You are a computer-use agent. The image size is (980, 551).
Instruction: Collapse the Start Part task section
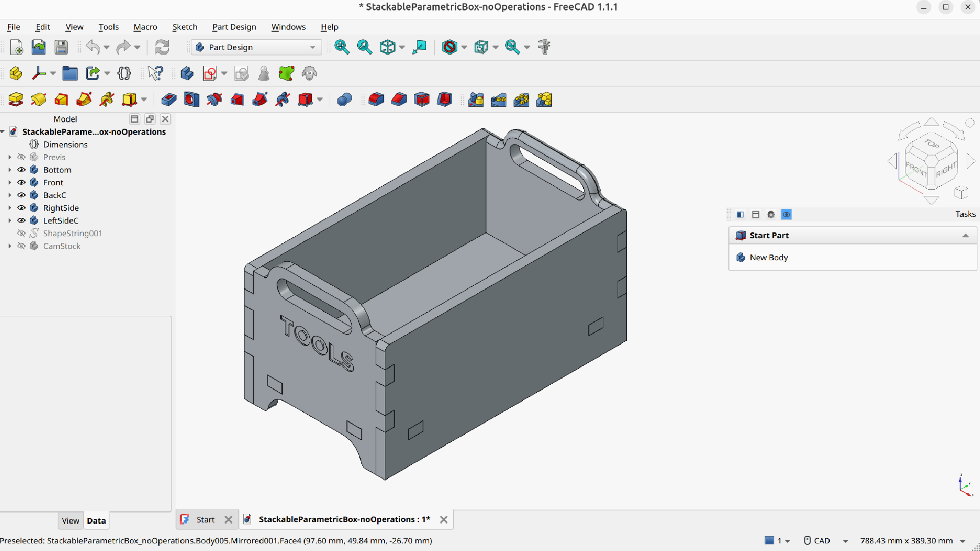click(965, 236)
